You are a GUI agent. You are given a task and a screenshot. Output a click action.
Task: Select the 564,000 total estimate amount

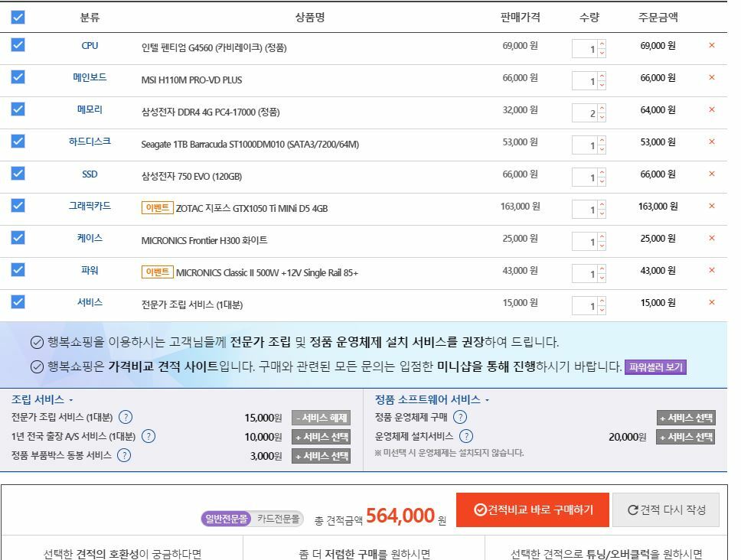[x=400, y=516]
